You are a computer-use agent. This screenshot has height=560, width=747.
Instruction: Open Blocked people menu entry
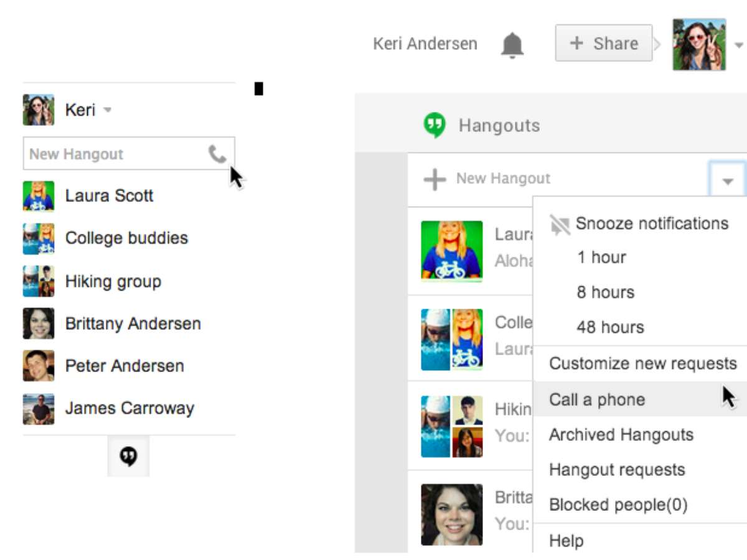[x=618, y=505]
